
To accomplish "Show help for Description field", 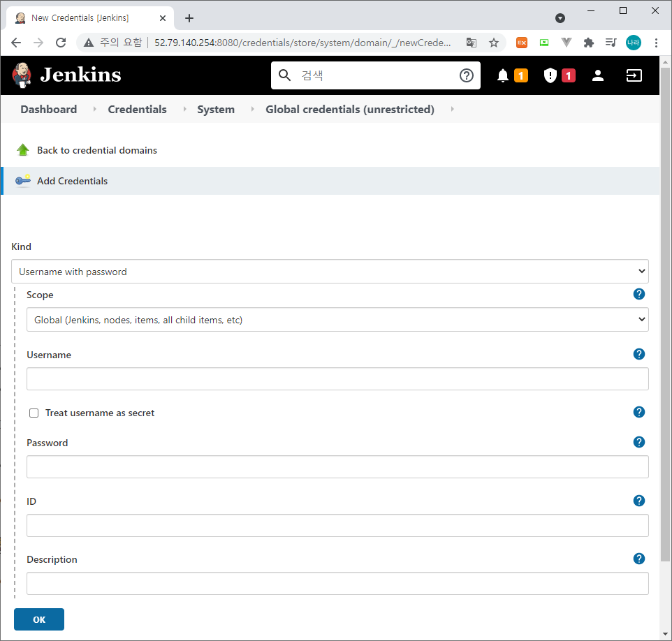I will coord(638,559).
